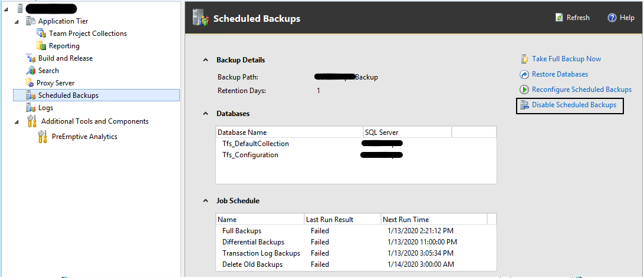Image resolution: width=644 pixels, height=278 pixels.
Task: Collapse the Backup Details section
Action: (x=205, y=60)
